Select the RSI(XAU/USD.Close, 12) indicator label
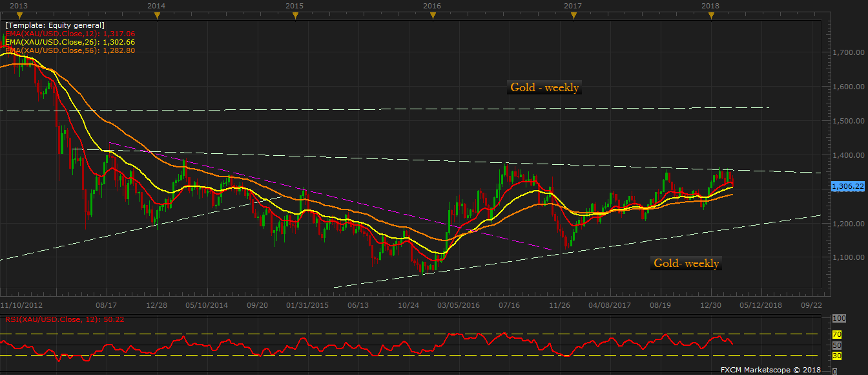 pyautogui.click(x=65, y=319)
